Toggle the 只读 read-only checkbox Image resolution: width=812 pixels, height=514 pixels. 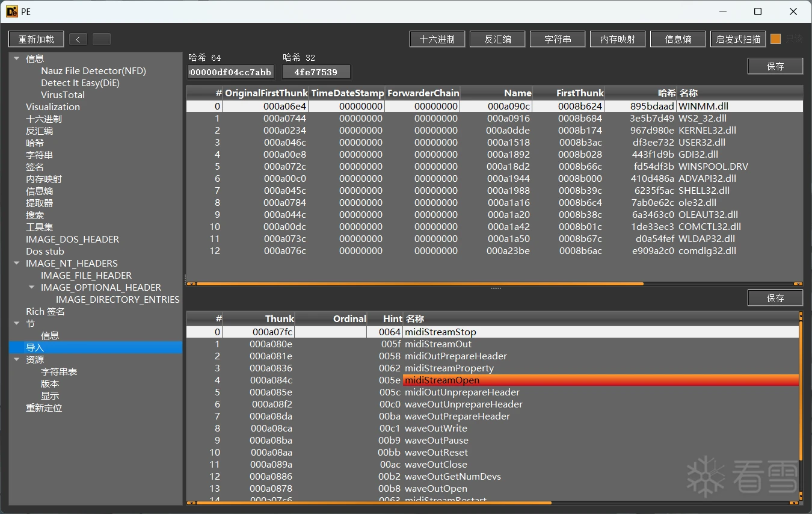pyautogui.click(x=775, y=39)
